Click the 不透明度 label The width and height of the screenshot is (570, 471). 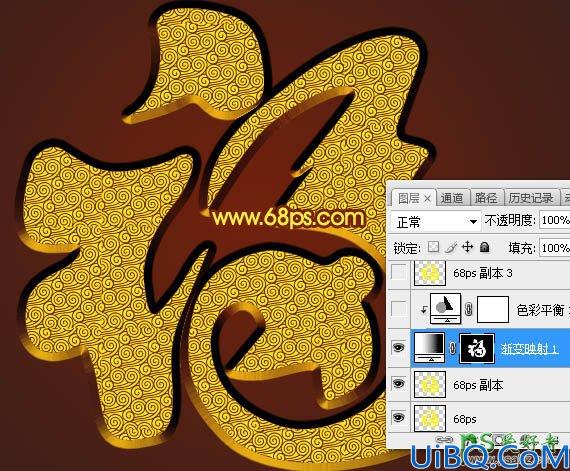[510, 220]
